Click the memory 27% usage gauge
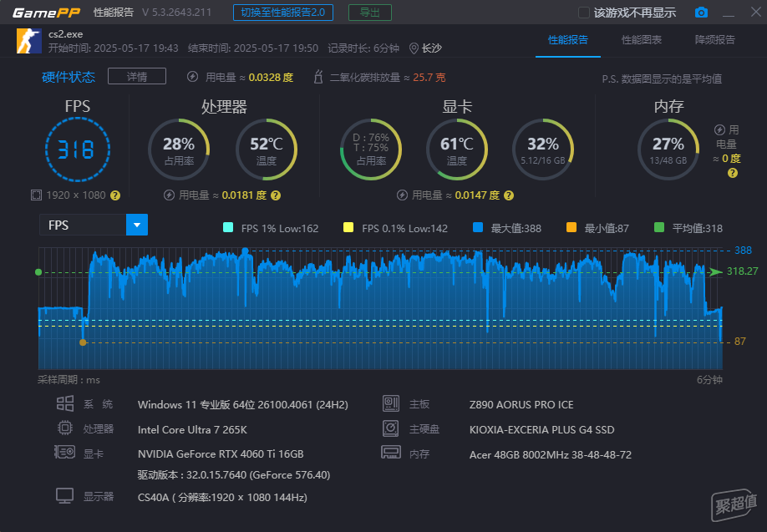The width and height of the screenshot is (767, 532). pyautogui.click(x=668, y=149)
